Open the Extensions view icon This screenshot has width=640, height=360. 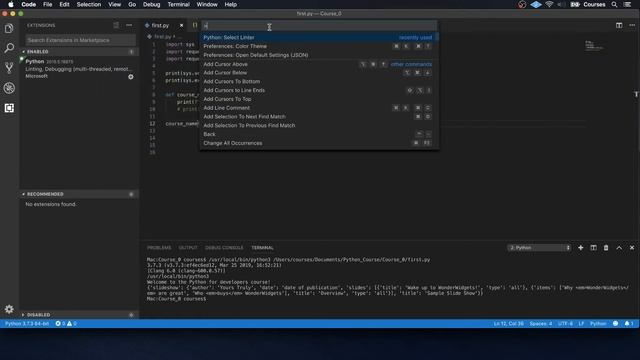point(9,108)
